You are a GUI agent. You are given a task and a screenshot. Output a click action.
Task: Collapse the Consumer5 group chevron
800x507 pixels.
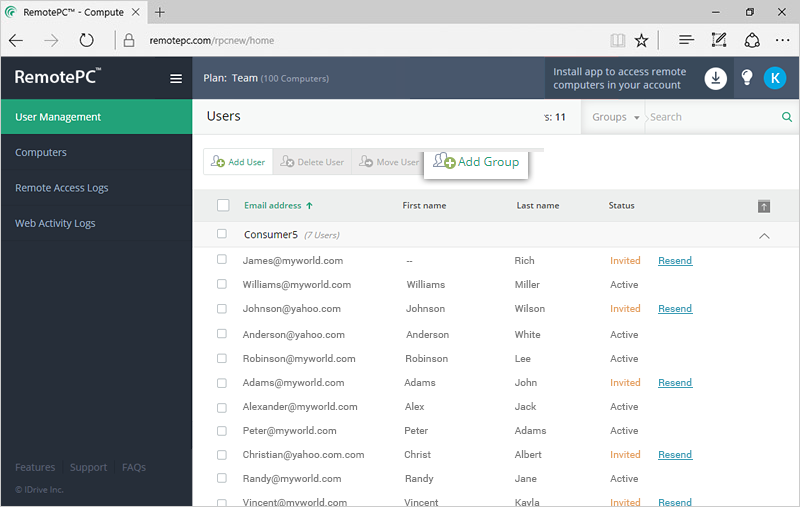pyautogui.click(x=764, y=236)
